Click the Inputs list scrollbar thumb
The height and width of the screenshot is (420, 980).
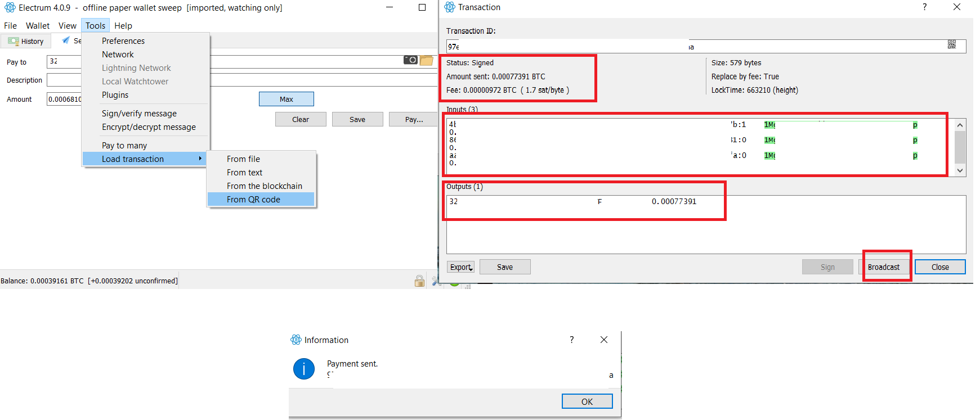(960, 147)
